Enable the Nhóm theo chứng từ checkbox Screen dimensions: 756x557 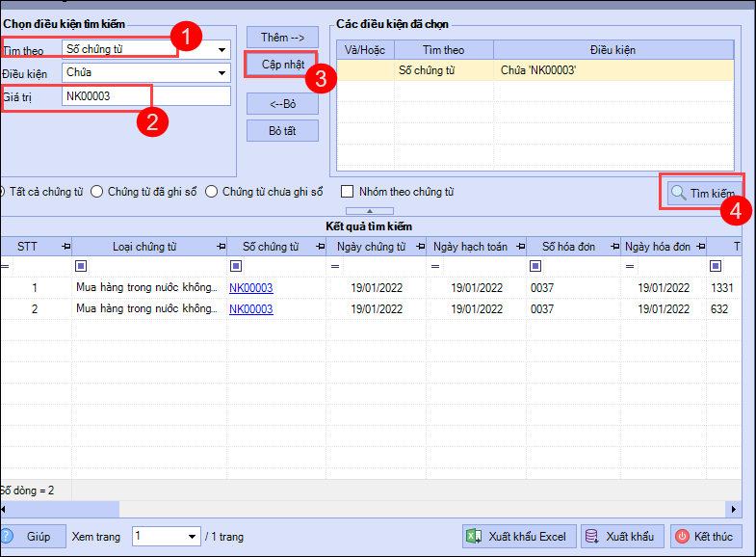(x=348, y=192)
